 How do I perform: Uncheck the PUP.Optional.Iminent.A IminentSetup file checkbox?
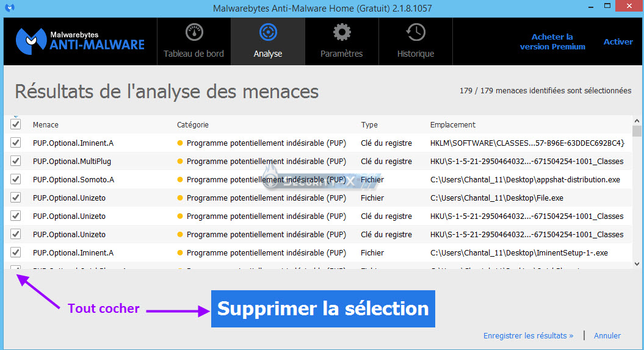click(x=16, y=252)
